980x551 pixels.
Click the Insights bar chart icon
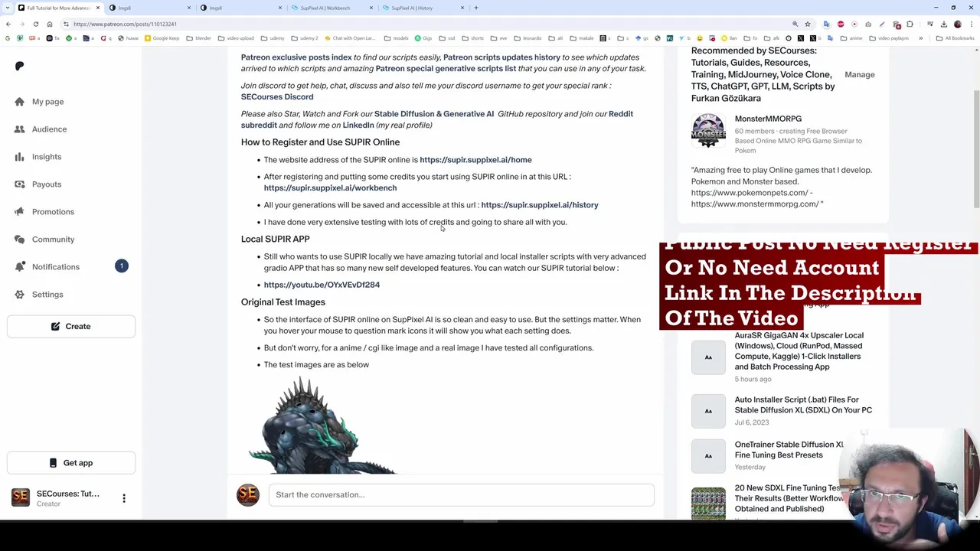tap(20, 157)
